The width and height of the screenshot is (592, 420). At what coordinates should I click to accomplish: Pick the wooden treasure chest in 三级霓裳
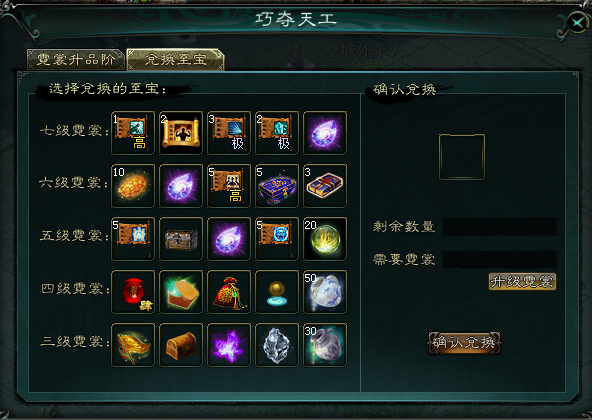[x=181, y=344]
